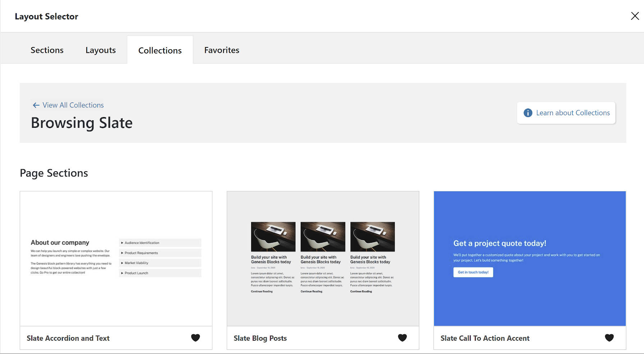Unfavorite the Slate Call To Action Accent section

(x=609, y=337)
